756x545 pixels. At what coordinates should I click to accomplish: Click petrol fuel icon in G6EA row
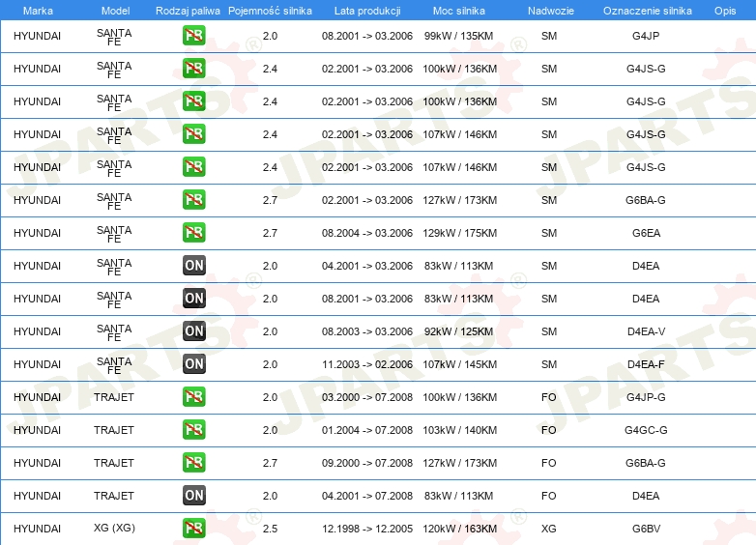click(193, 232)
